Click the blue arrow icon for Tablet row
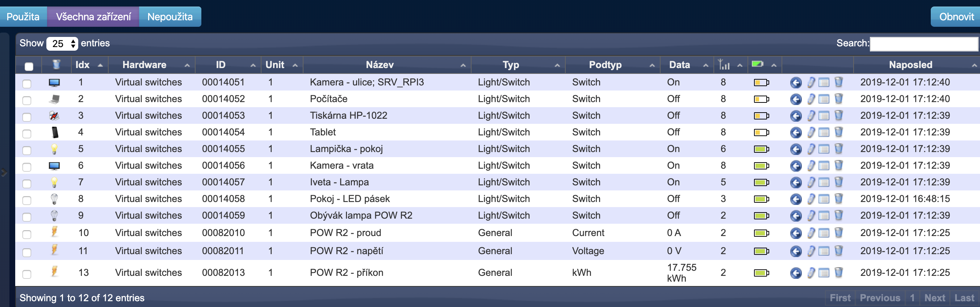The width and height of the screenshot is (980, 307). [796, 133]
